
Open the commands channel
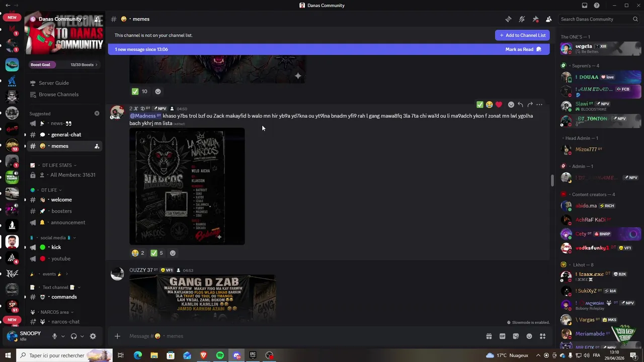(x=64, y=297)
